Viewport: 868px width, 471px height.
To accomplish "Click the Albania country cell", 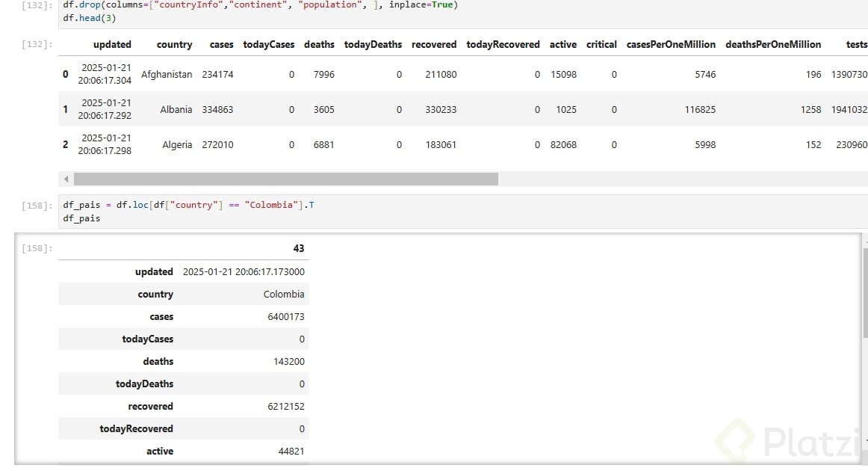I will point(176,110).
